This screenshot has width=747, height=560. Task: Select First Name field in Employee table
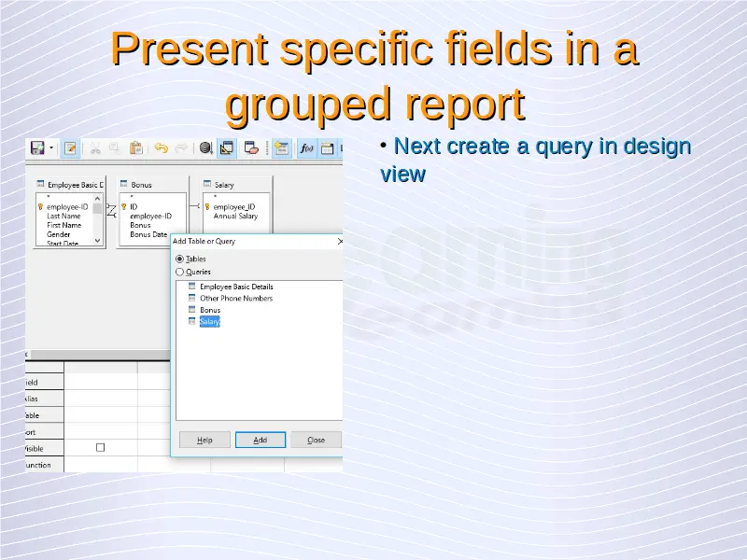coord(64,225)
